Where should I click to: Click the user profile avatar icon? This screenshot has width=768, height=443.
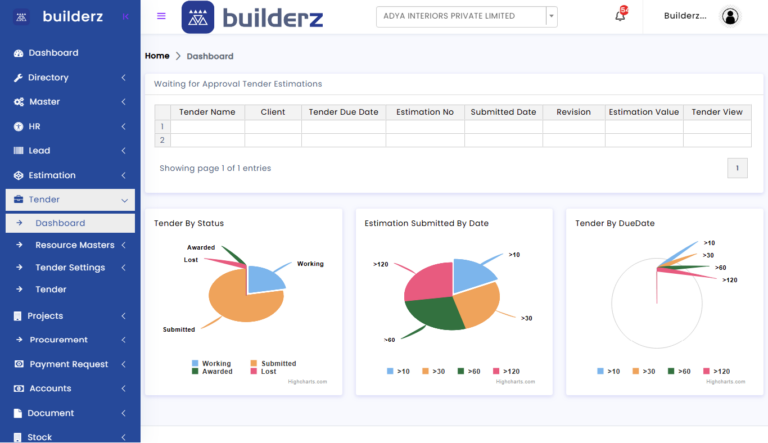(730, 16)
